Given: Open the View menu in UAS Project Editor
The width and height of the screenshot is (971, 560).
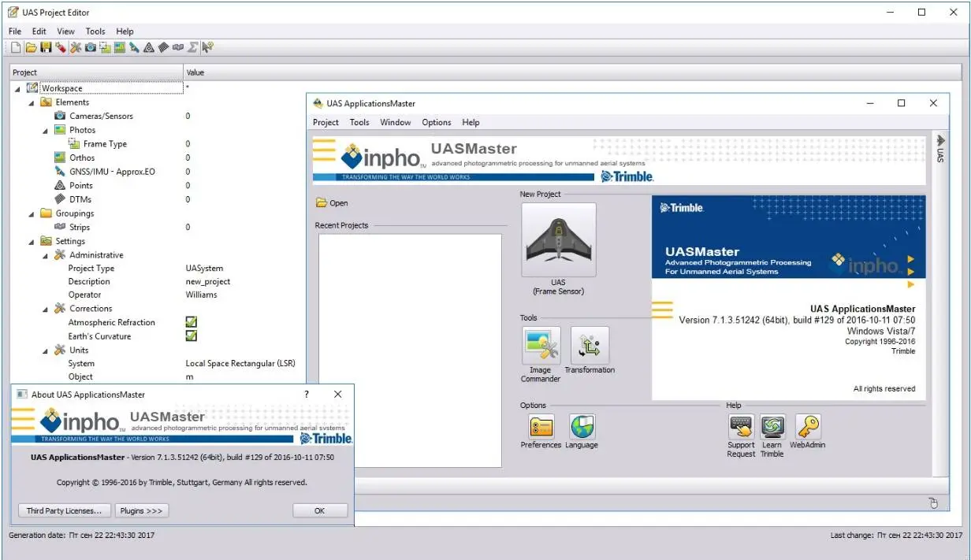Looking at the screenshot, I should [66, 32].
